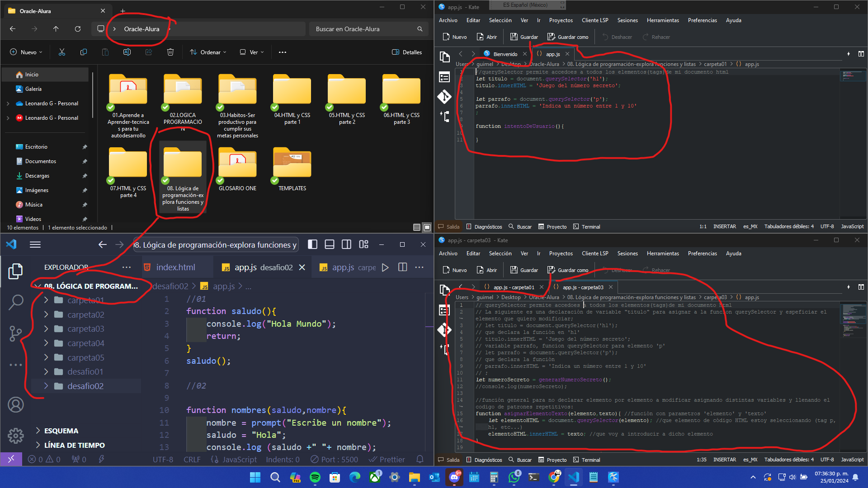Click the Windows Start button on taskbar

(255, 477)
